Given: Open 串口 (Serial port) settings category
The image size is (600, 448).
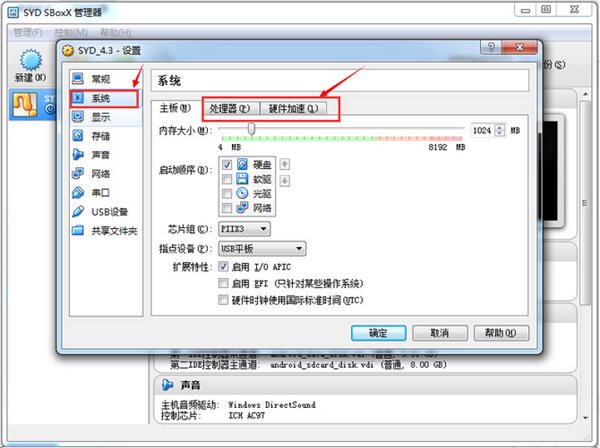Looking at the screenshot, I should pos(105,192).
